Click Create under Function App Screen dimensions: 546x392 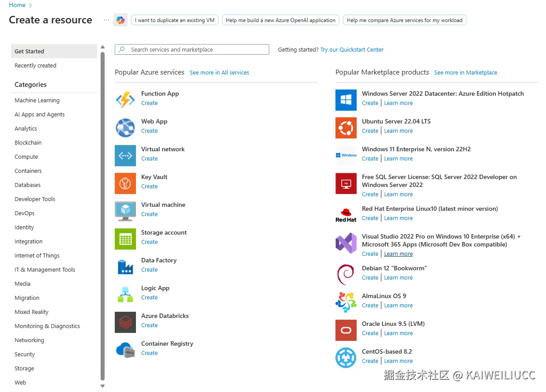(149, 103)
